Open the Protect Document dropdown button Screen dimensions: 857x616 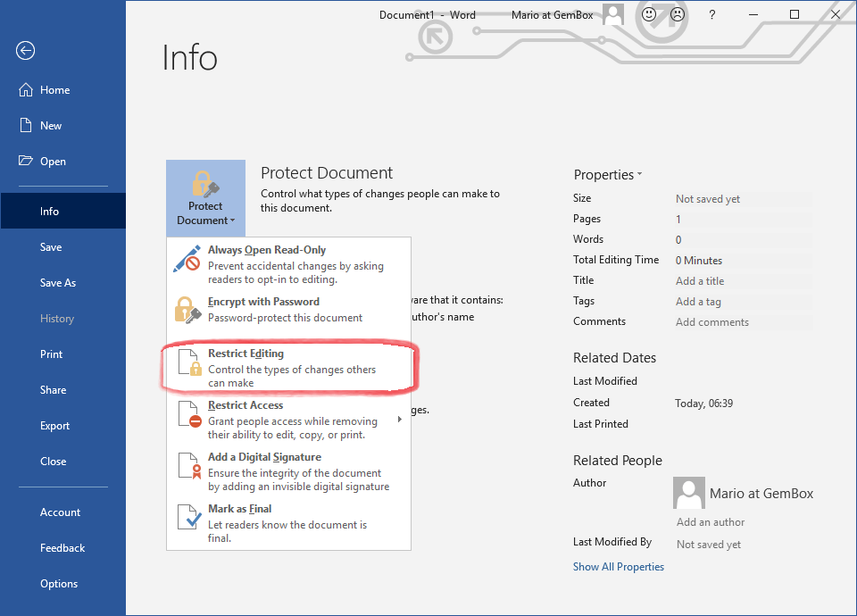click(205, 198)
